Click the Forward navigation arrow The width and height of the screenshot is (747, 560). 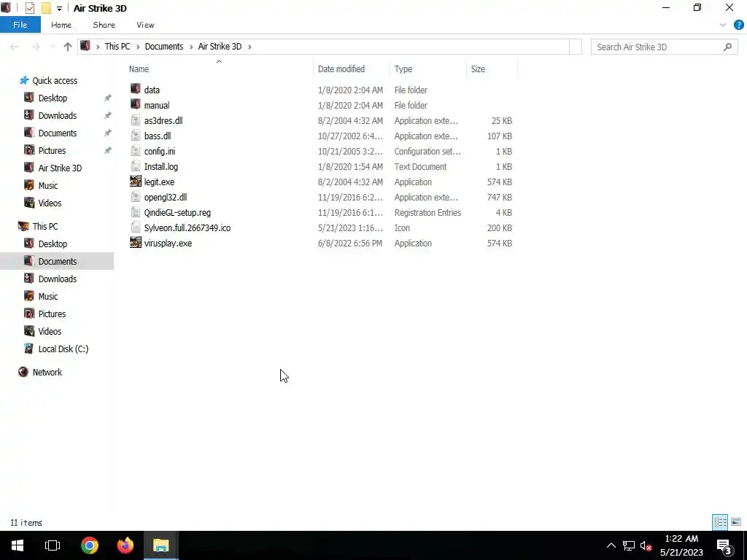point(36,46)
